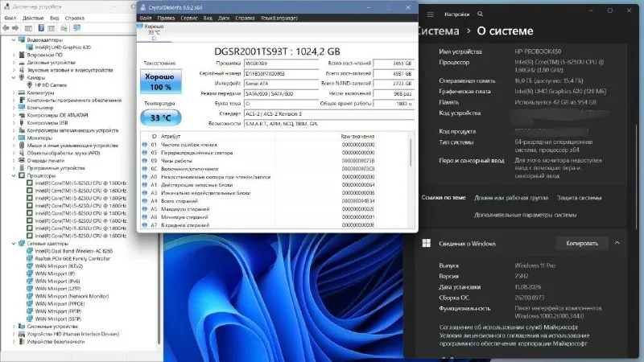Collapse the Сведения о Windows section chevron
This screenshot has height=362, width=644.
click(617, 243)
